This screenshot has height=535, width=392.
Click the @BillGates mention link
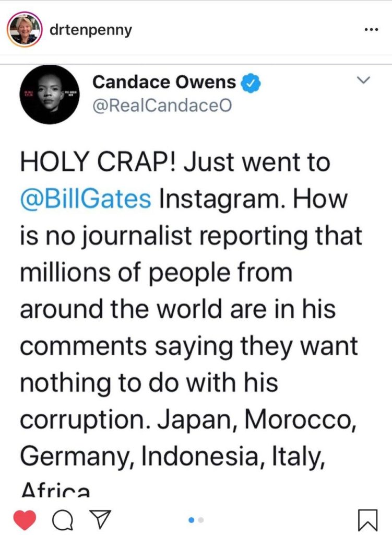86,198
